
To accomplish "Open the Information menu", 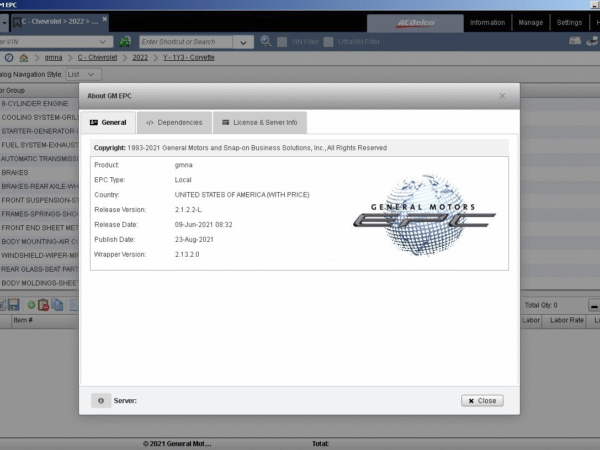I will pyautogui.click(x=488, y=23).
